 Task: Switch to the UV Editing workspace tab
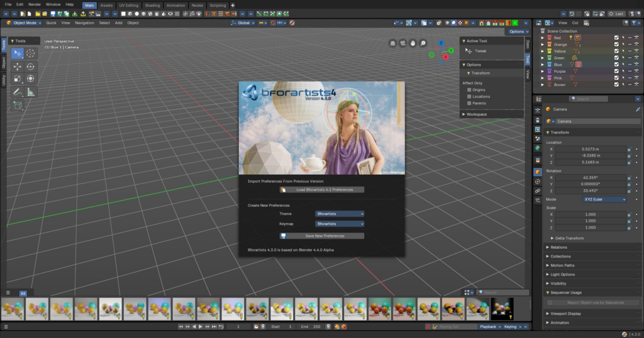pyautogui.click(x=128, y=5)
